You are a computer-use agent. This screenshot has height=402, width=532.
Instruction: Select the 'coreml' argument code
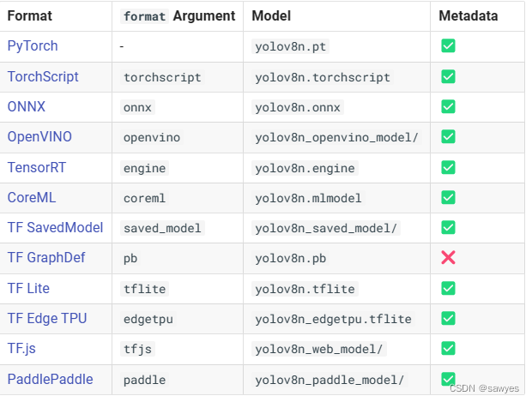coord(144,198)
